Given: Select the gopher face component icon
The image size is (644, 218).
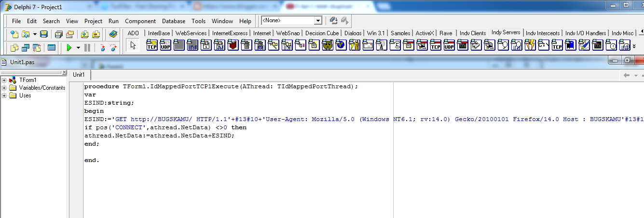Looking at the screenshot, I should pyautogui.click(x=328, y=46).
